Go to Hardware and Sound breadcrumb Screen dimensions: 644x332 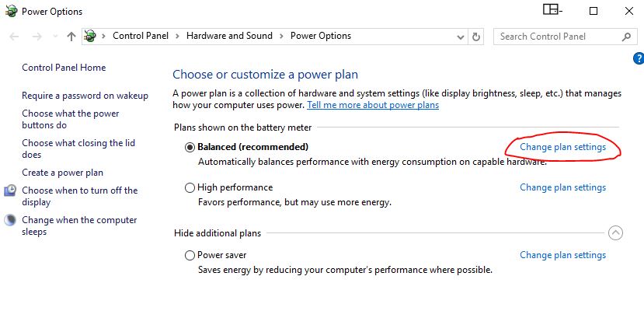(229, 36)
